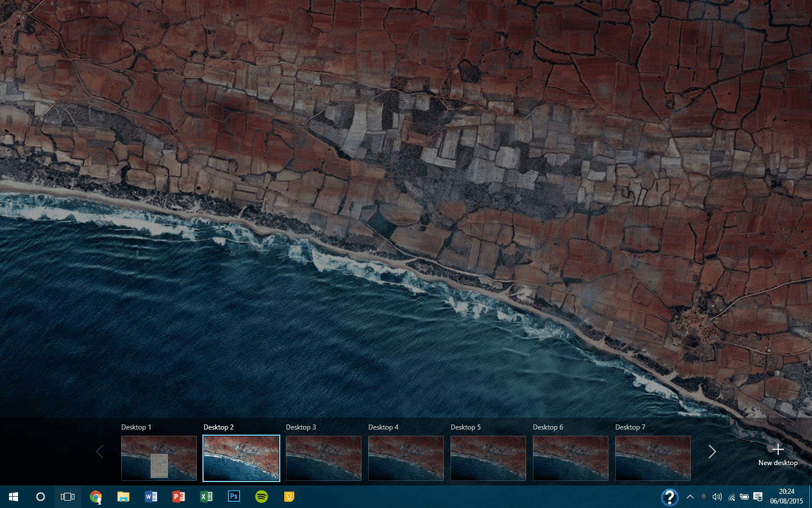Close Task View using its taskbar button
The image size is (812, 508).
point(68,497)
